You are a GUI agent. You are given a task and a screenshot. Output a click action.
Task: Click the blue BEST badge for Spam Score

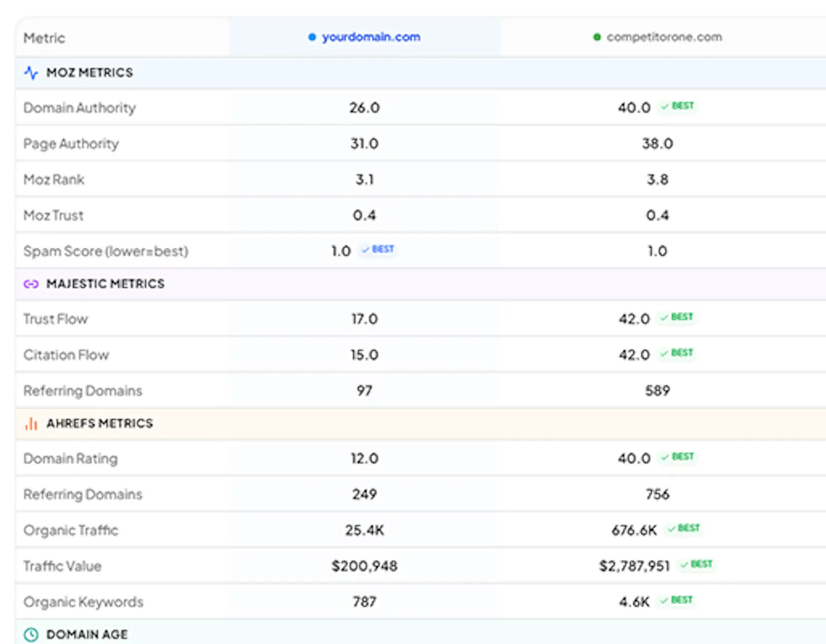click(x=378, y=250)
